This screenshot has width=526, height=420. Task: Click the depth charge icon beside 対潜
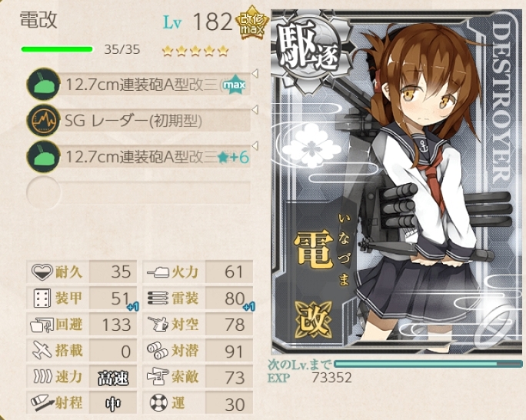click(158, 350)
